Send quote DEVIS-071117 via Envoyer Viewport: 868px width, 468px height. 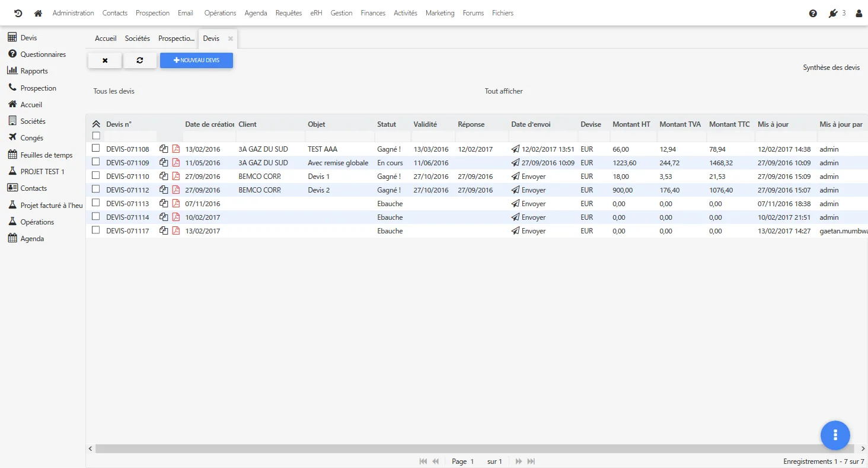click(528, 231)
